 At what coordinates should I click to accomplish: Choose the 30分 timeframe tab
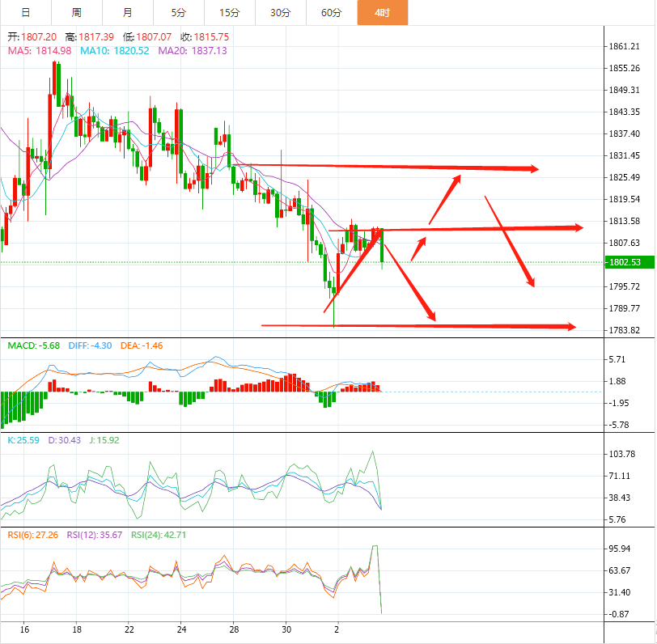coord(281,13)
